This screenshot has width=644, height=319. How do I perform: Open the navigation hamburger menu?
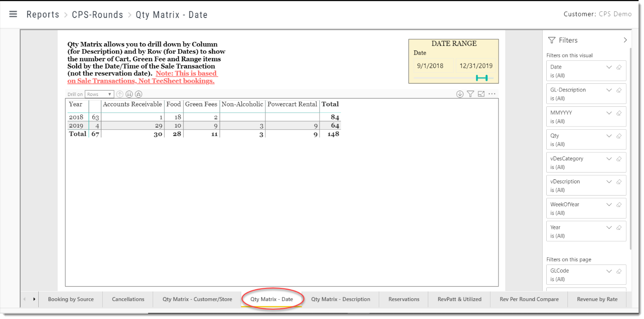click(x=13, y=14)
